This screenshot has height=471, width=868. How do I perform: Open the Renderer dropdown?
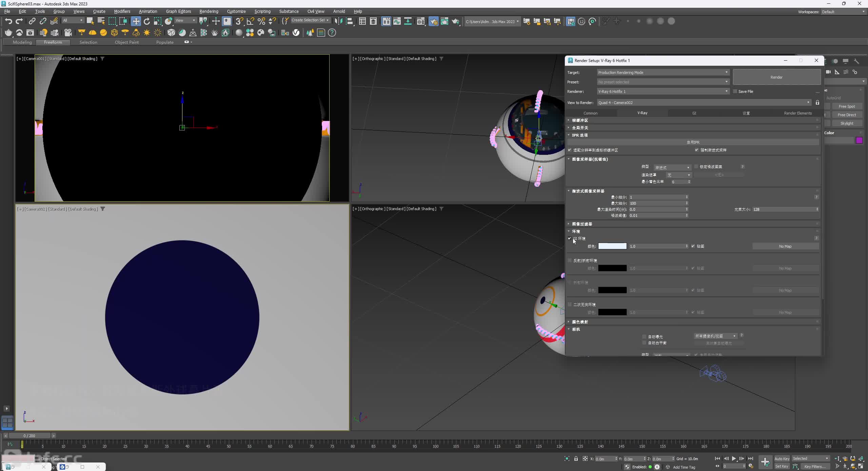(x=663, y=91)
